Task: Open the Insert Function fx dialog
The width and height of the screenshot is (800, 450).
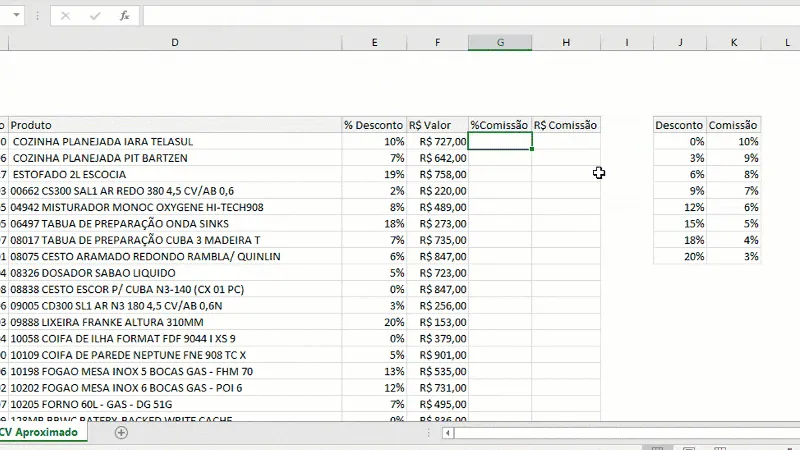Action: (124, 16)
